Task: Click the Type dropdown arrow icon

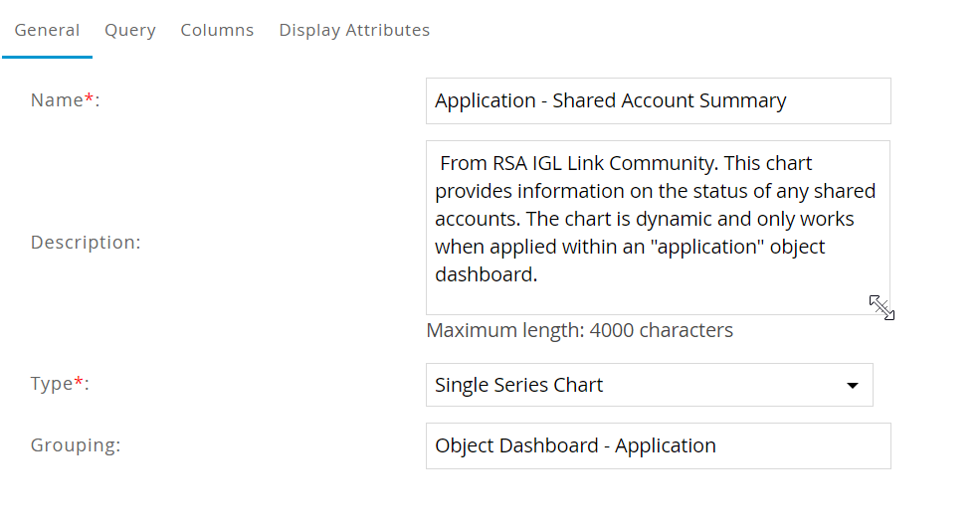Action: click(852, 386)
